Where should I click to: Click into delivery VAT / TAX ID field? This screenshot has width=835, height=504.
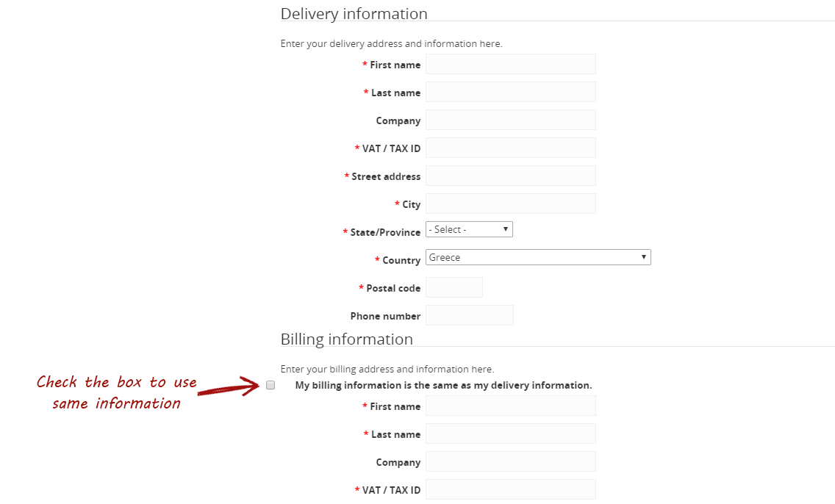[511, 148]
